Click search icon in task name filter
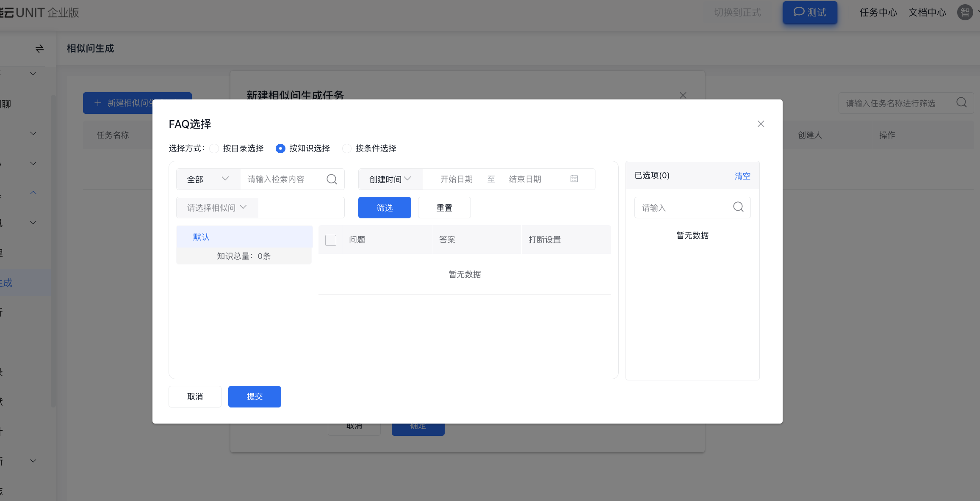 click(x=961, y=103)
